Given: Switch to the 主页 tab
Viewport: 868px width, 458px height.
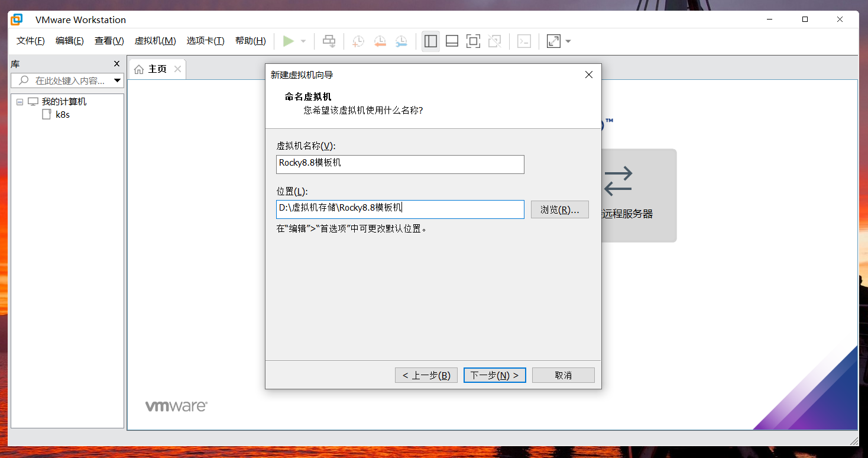Looking at the screenshot, I should (x=157, y=69).
